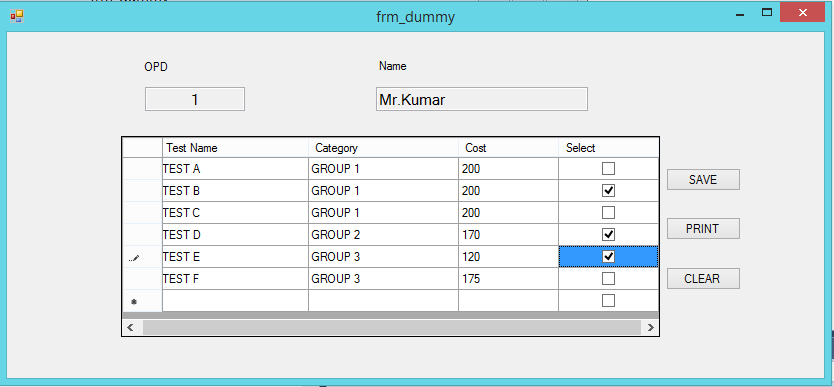Click the GROUP 2 category cell
This screenshot has height=387, width=834.
(x=383, y=234)
